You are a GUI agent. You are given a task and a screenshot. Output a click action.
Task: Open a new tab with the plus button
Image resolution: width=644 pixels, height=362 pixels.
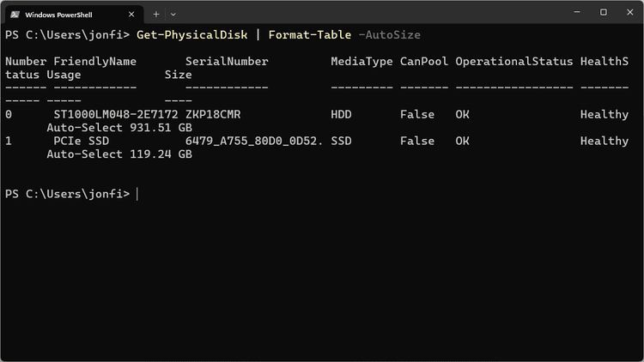(x=156, y=15)
